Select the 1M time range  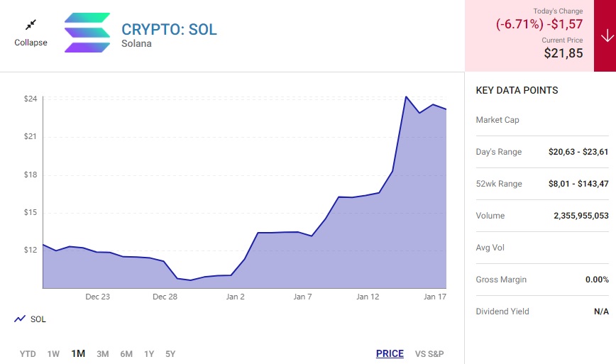pos(78,354)
